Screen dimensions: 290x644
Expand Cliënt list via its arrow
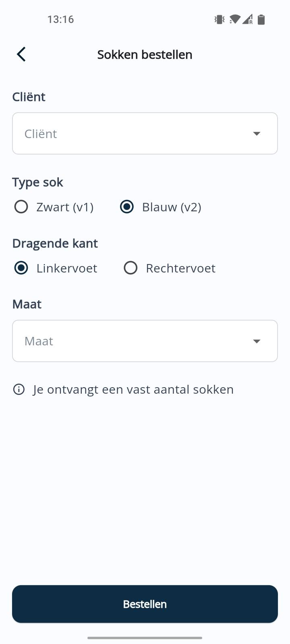click(257, 134)
